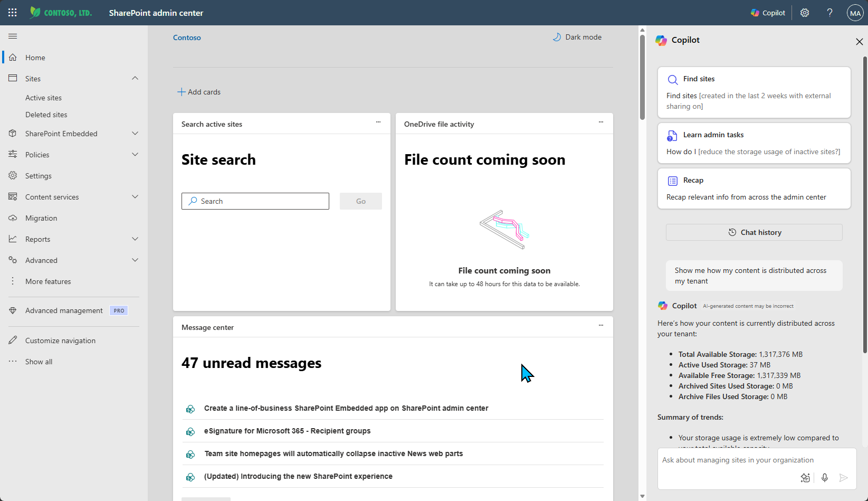The width and height of the screenshot is (868, 501).
Task: Open OneDrive file activity card options menu
Action: 601,122
